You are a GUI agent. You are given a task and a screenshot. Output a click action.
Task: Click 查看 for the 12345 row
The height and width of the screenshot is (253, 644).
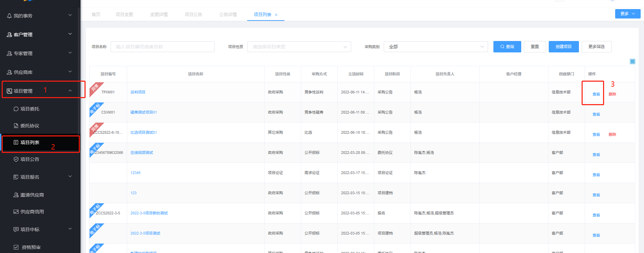[x=596, y=175]
